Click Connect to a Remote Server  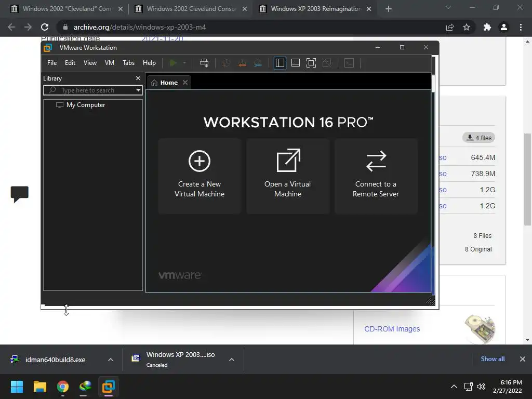(x=376, y=176)
